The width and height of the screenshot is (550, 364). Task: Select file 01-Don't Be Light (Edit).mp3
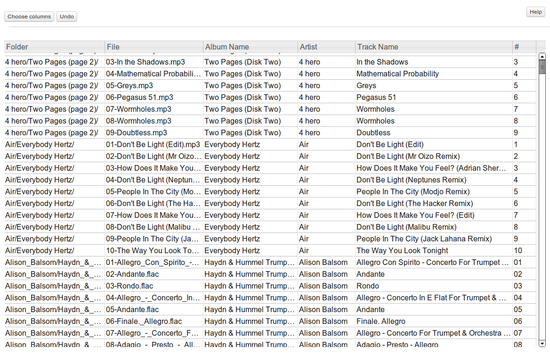[x=153, y=144]
